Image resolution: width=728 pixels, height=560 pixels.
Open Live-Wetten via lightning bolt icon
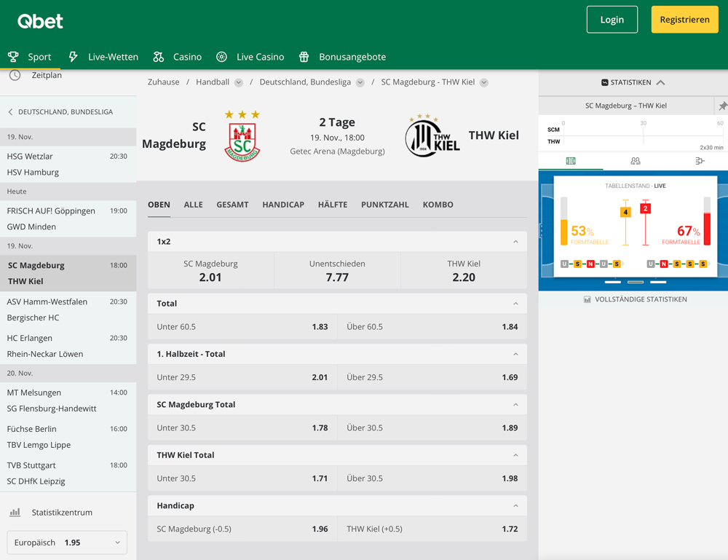(x=74, y=56)
